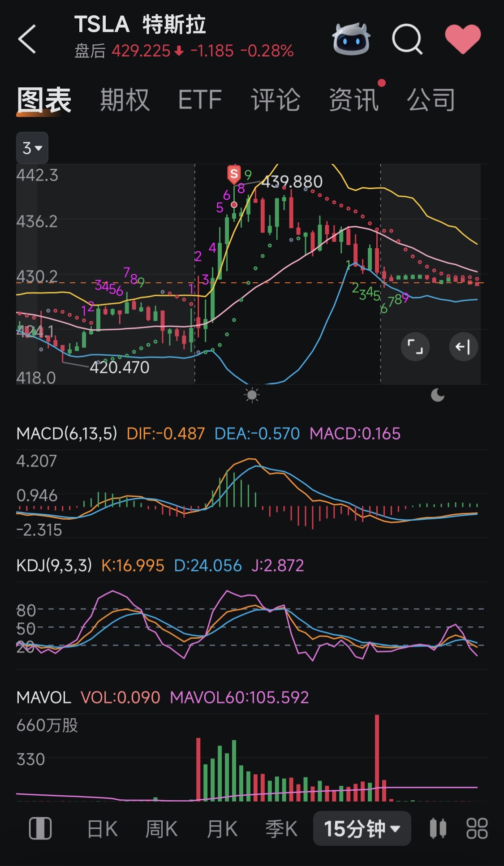Tap the MACD:0.165 value

click(x=355, y=434)
